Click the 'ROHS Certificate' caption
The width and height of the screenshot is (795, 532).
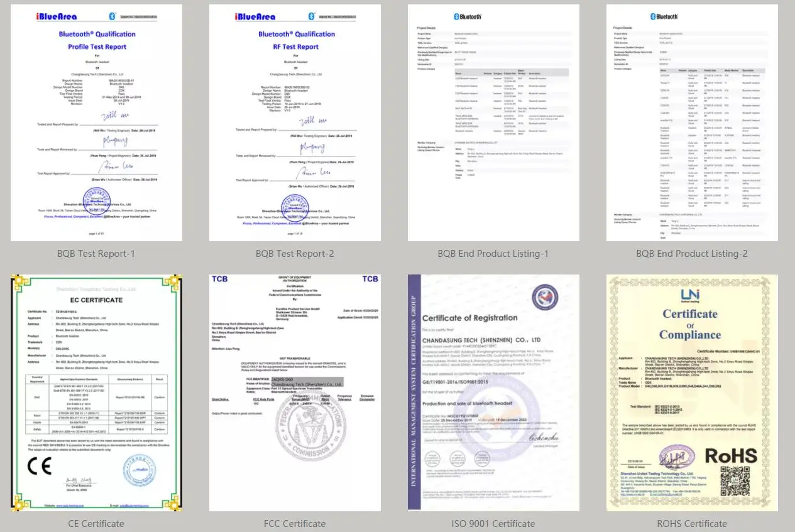point(692,523)
